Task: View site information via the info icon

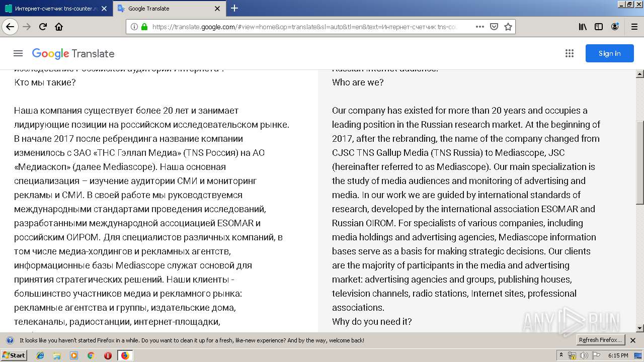Action: pyautogui.click(x=134, y=27)
